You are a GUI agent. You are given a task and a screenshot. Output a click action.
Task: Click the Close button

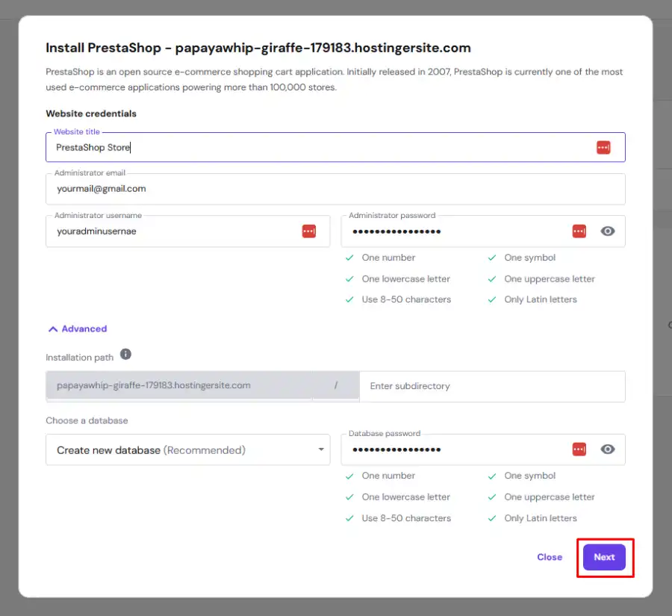[x=550, y=557]
